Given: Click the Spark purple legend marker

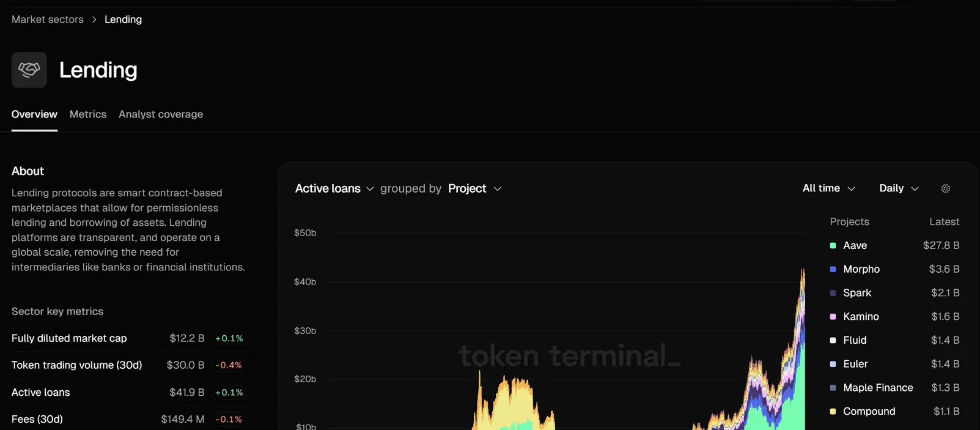Looking at the screenshot, I should pos(833,293).
